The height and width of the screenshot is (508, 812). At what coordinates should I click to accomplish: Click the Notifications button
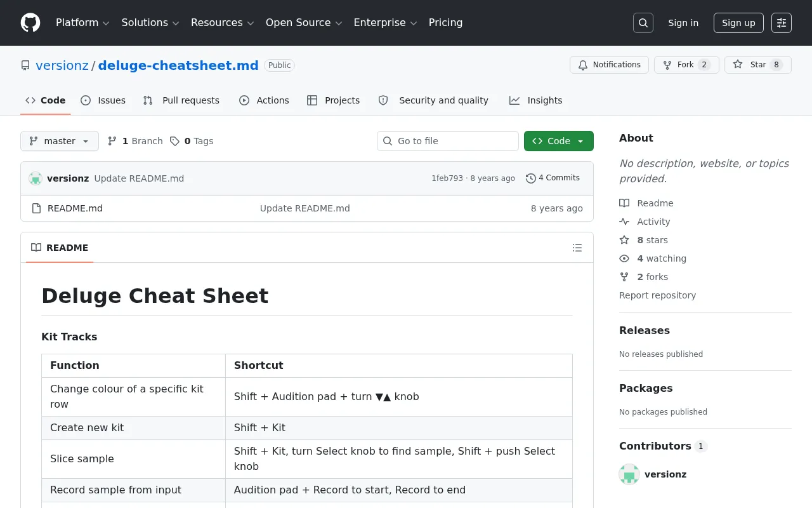[x=609, y=65]
